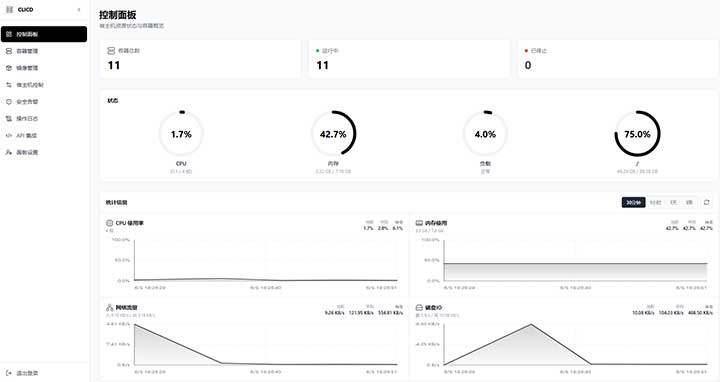This screenshot has width=720, height=382.
Task: Click the CPU usage line chart area
Action: tap(266, 260)
